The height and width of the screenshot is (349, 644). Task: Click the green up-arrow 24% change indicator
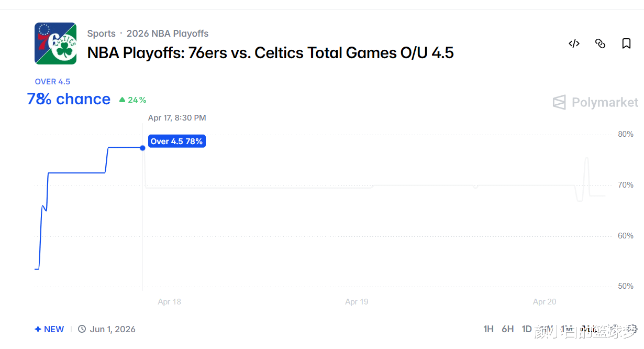(x=132, y=100)
